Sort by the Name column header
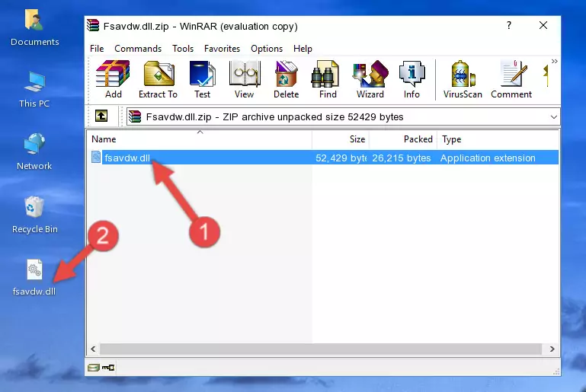 click(x=200, y=139)
